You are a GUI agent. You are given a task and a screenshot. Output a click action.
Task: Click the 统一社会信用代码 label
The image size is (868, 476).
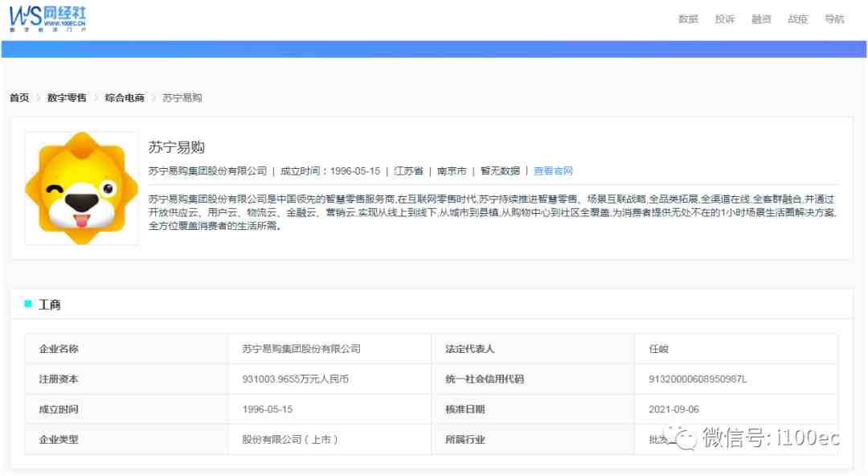point(485,380)
